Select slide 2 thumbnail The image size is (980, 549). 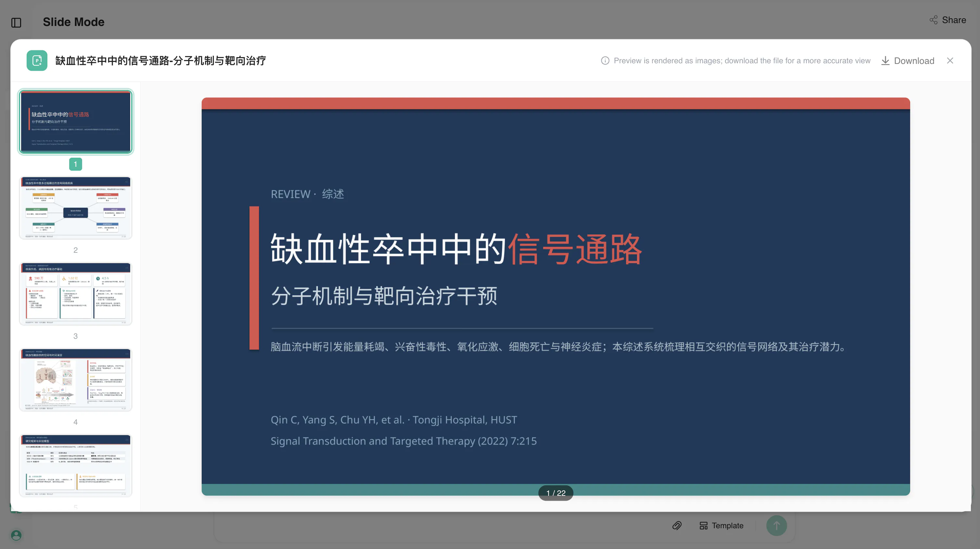point(76,208)
